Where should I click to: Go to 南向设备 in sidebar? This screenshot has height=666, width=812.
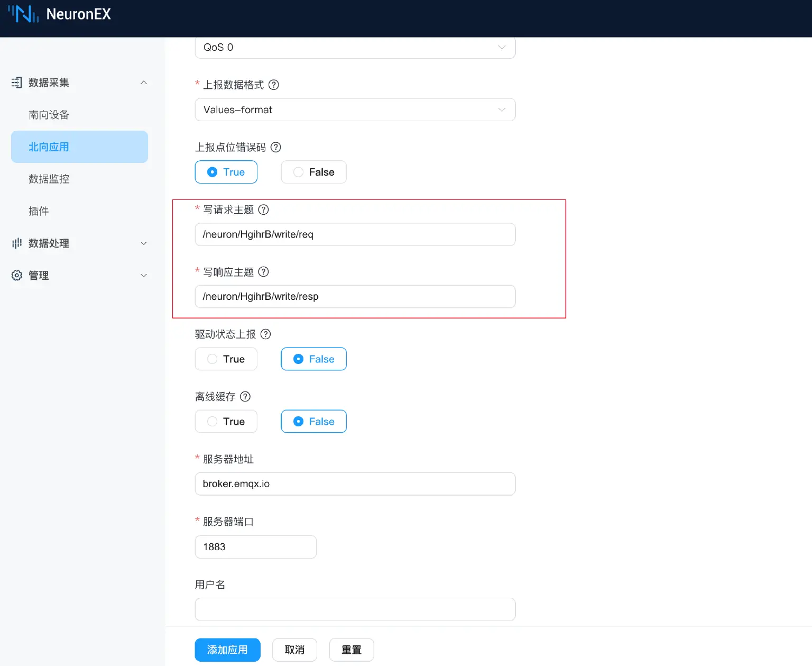49,115
